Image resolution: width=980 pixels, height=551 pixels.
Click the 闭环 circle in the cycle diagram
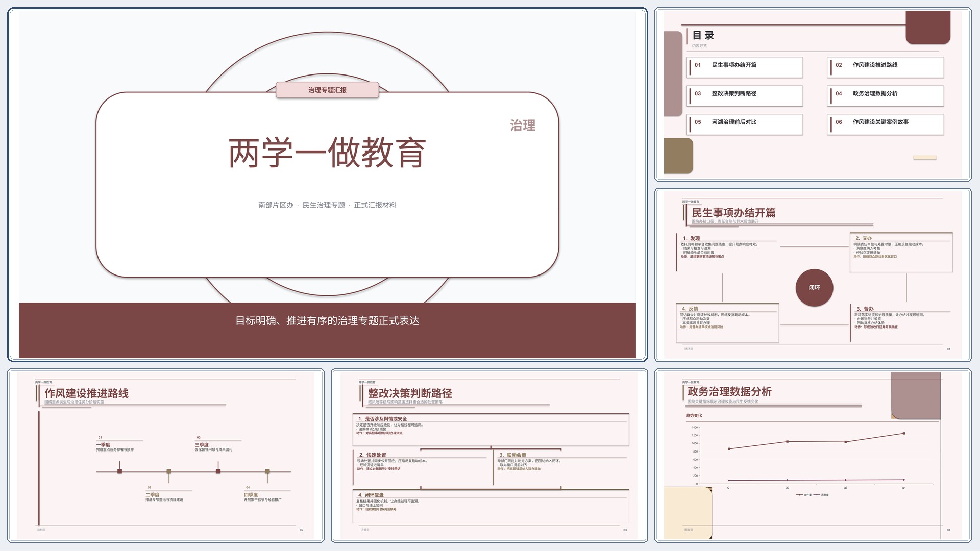coord(814,288)
